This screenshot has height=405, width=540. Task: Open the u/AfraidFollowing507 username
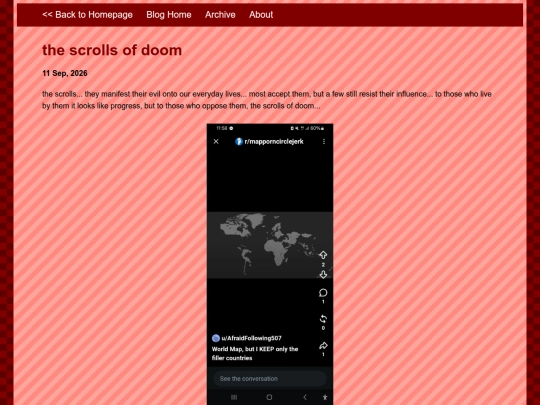(251, 338)
